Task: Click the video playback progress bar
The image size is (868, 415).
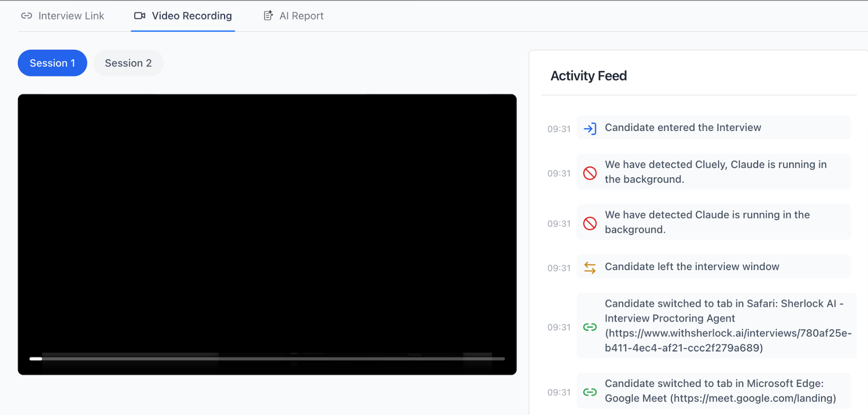Action: click(x=267, y=358)
